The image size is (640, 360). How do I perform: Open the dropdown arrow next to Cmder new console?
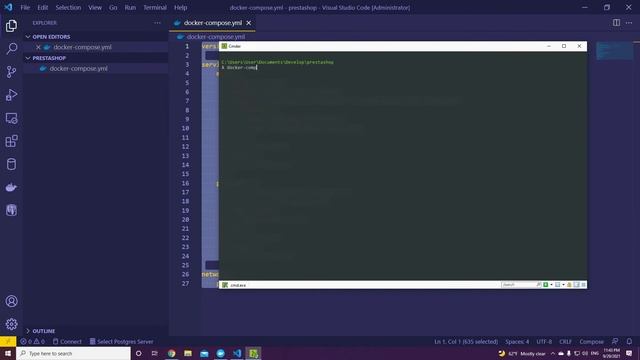pyautogui.click(x=551, y=284)
